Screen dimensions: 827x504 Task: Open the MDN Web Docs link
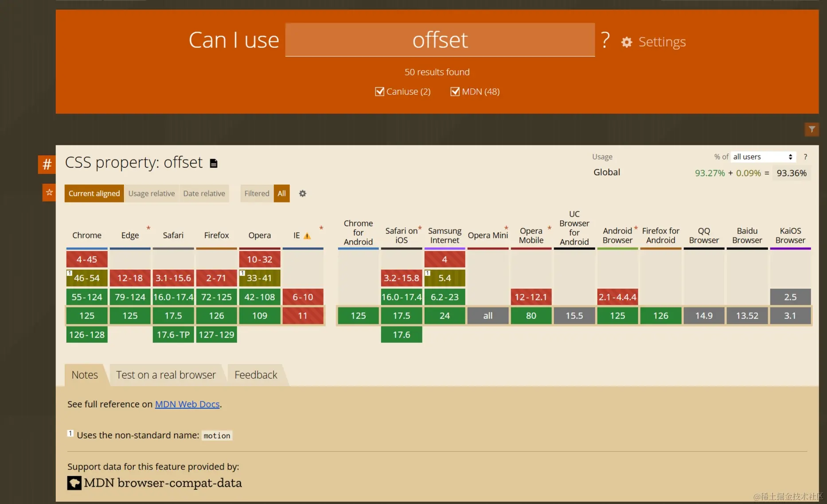pos(187,404)
